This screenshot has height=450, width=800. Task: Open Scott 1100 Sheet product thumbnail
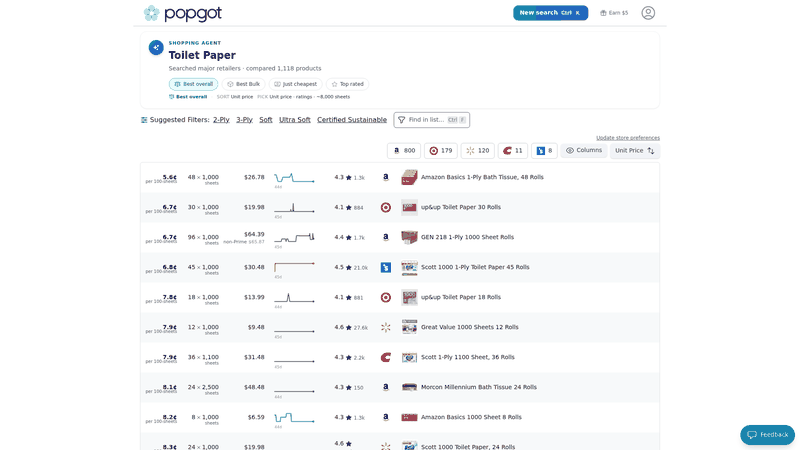409,357
